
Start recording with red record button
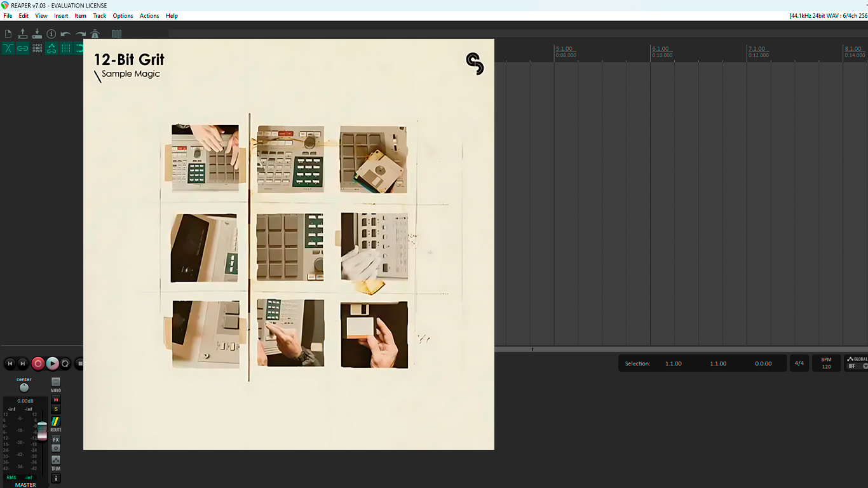click(37, 363)
